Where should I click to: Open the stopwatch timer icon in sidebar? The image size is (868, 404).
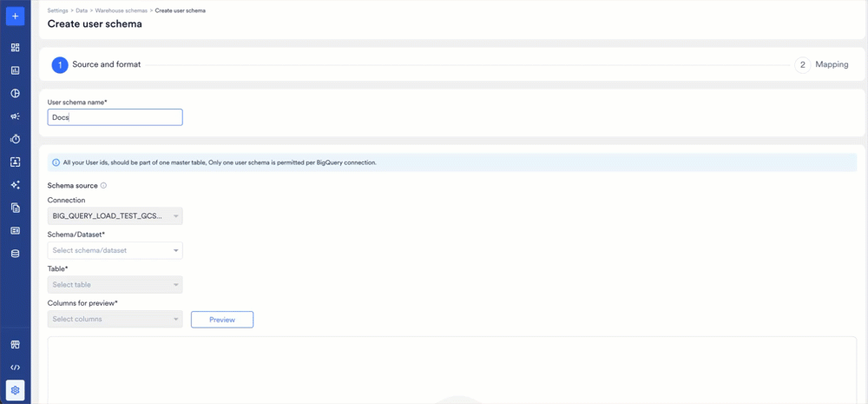click(x=15, y=139)
